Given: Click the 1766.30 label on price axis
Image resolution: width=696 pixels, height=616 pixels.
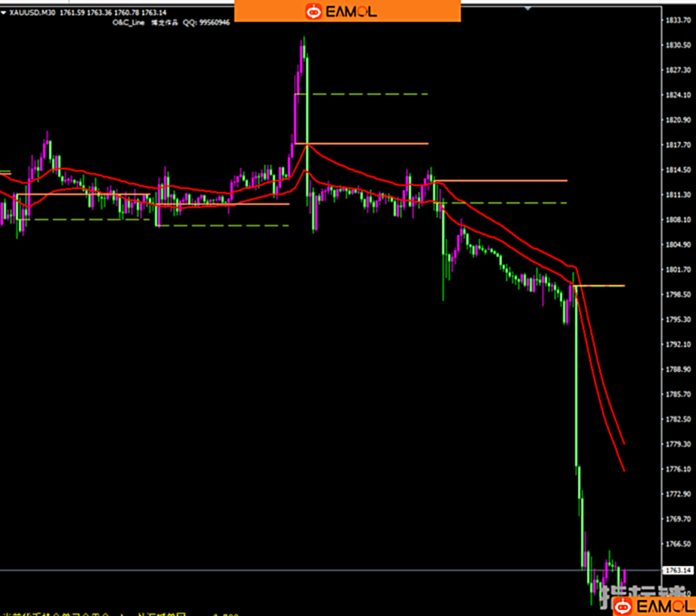Looking at the screenshot, I should 678,544.
